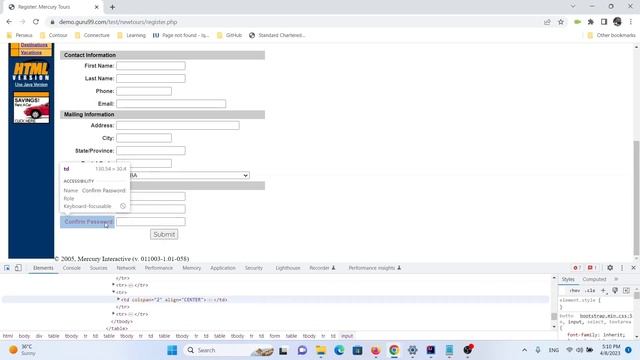The height and width of the screenshot is (360, 640).
Task: Click the New style rule plus icon
Action: 603,290
